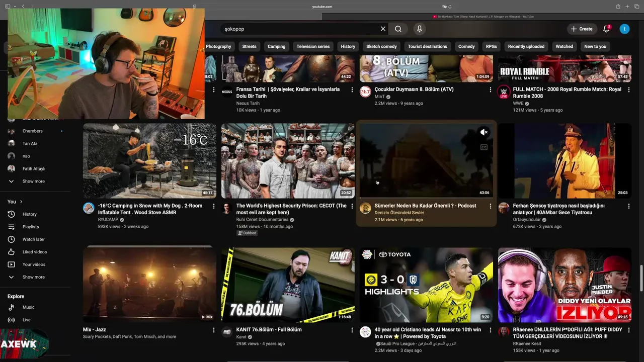Click the magnifier search button
Screen dimensions: 644x362
point(398,29)
